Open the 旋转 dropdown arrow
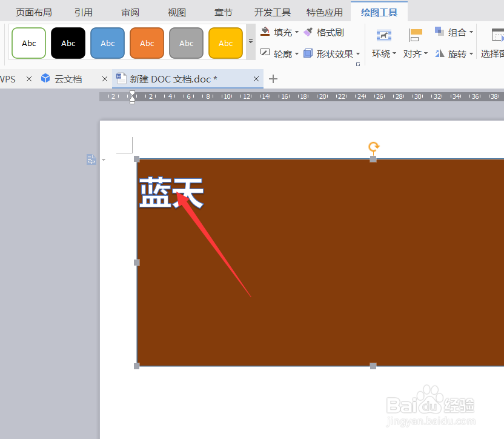Image resolution: width=504 pixels, height=439 pixels. pyautogui.click(x=471, y=54)
